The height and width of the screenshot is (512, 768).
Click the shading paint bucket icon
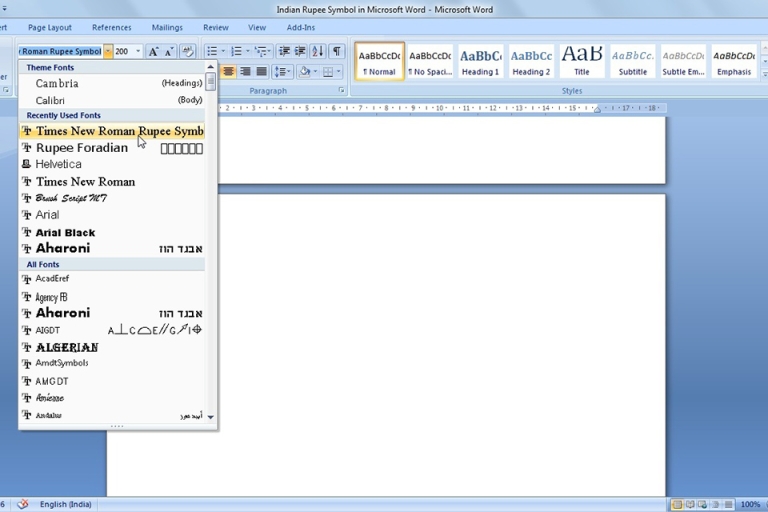point(305,72)
